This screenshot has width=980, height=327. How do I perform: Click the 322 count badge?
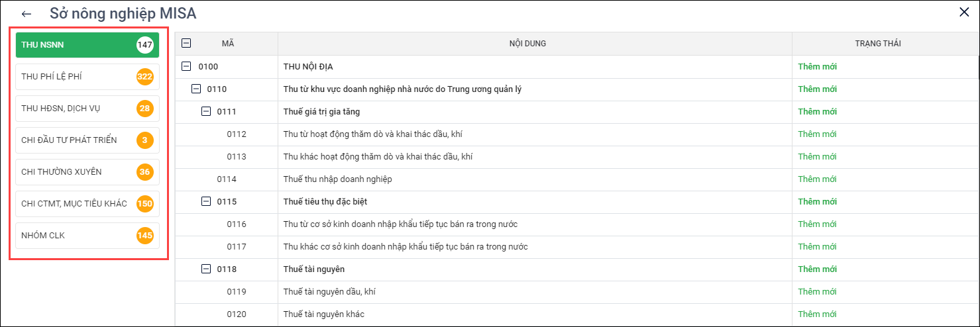[144, 77]
